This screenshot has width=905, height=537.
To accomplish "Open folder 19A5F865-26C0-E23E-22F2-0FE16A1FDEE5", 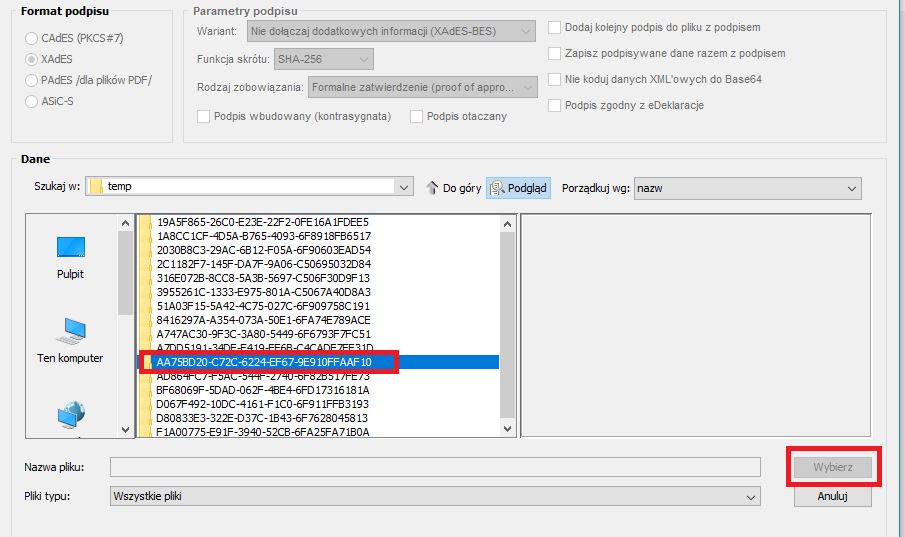I will (263, 222).
